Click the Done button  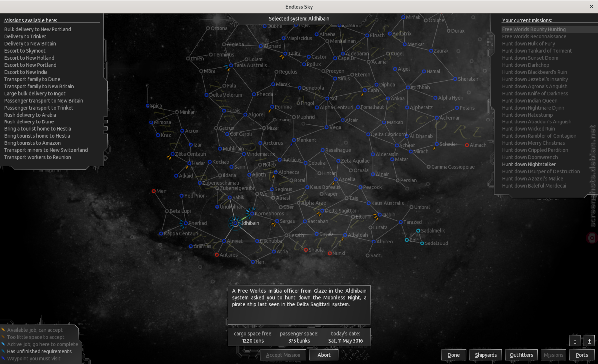(x=453, y=355)
